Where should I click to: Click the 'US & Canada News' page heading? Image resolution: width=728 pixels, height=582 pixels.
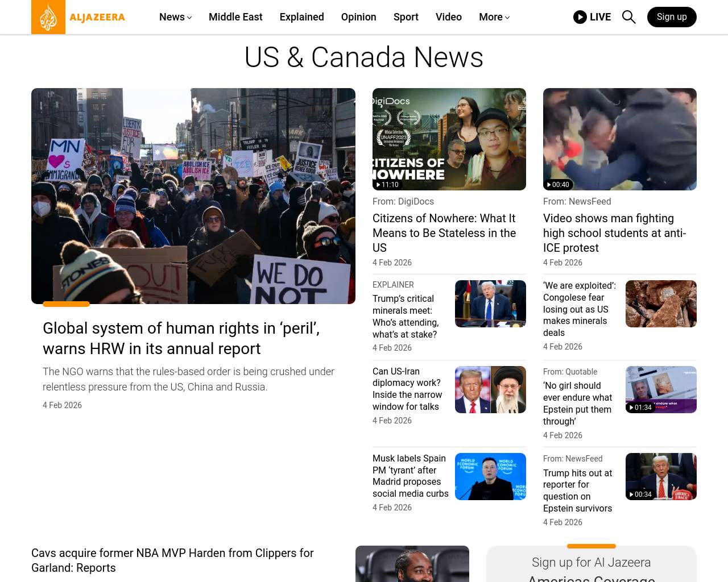pos(364,57)
